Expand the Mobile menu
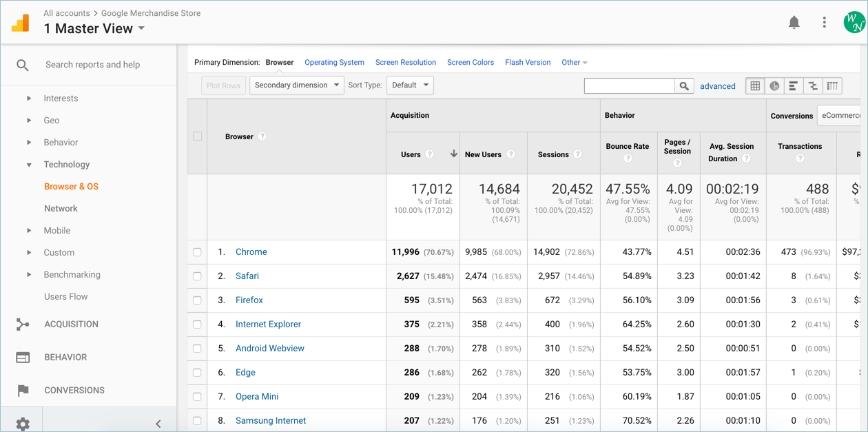 29,231
